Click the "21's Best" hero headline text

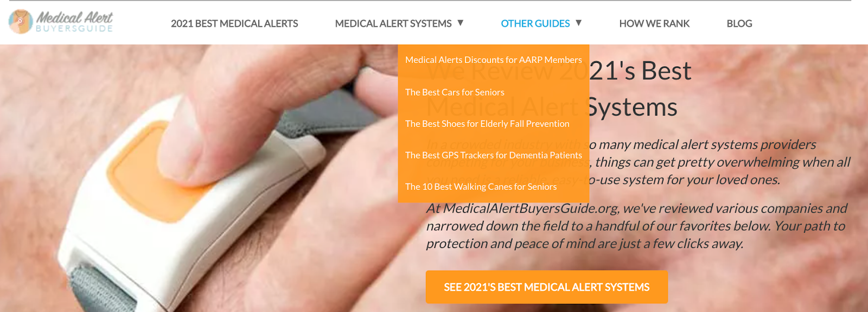tap(641, 71)
